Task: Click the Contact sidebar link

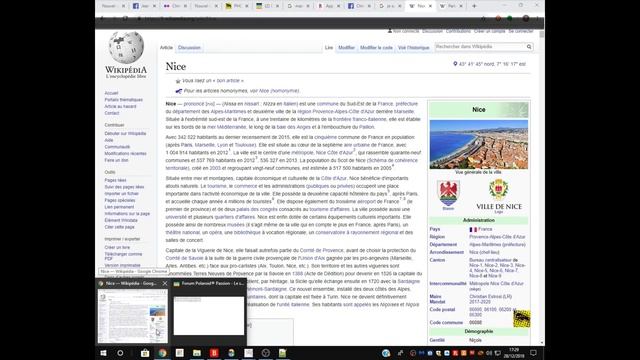Action: pos(112,113)
